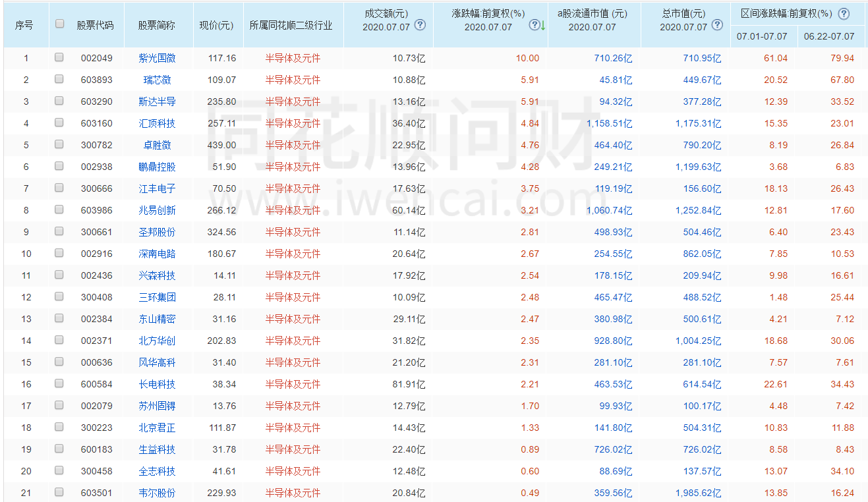
Task: Open stock link 紫光国微
Action: coord(158,58)
